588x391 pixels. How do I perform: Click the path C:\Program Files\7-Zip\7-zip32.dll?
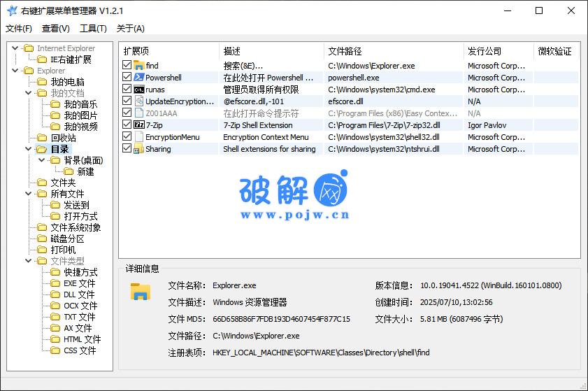click(384, 125)
